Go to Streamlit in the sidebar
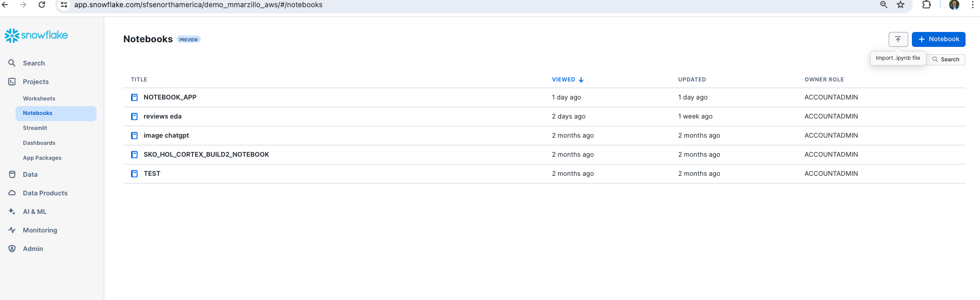The width and height of the screenshot is (980, 300). (35, 128)
